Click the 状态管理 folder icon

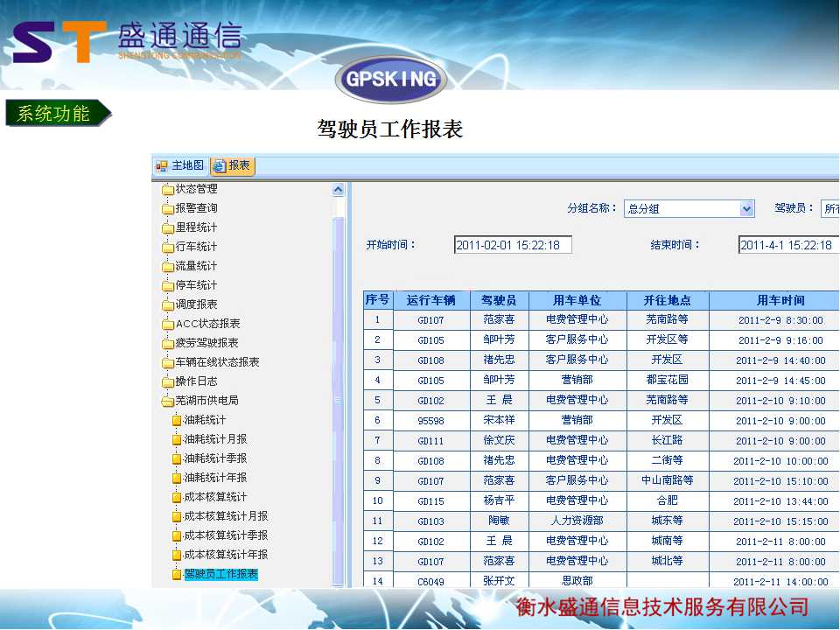coord(168,190)
